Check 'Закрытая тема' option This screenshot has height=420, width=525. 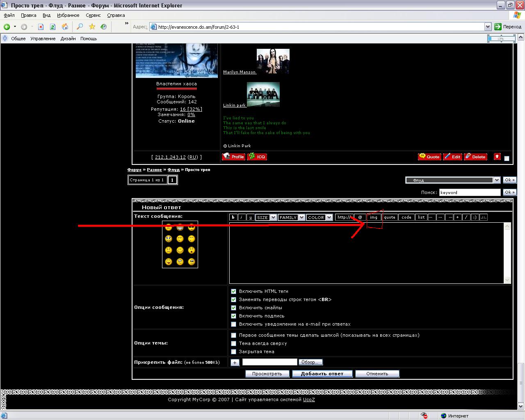pyautogui.click(x=234, y=352)
